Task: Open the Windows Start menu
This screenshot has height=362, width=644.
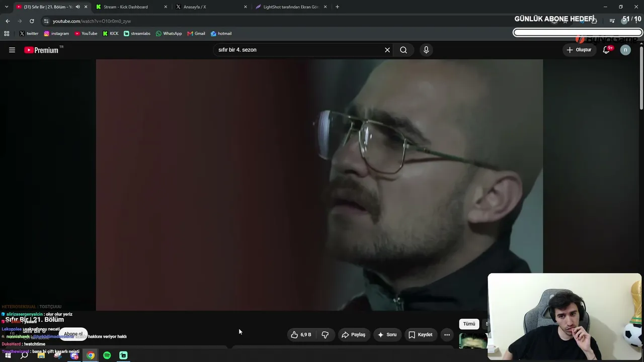Action: 8,355
